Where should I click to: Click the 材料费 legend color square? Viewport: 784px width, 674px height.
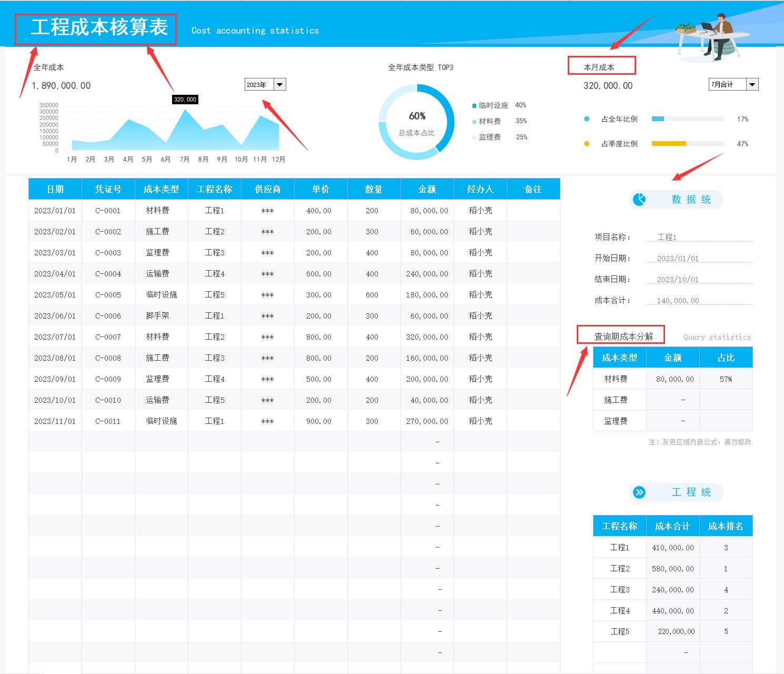coord(474,121)
